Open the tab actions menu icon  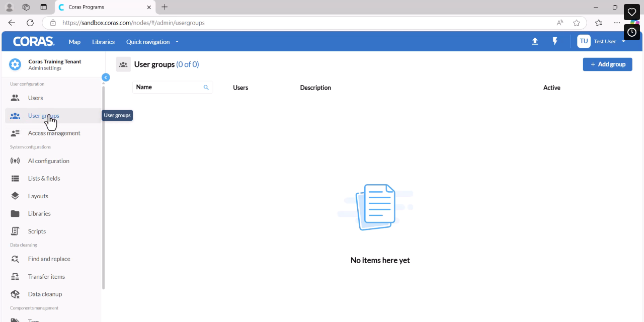coord(43,7)
